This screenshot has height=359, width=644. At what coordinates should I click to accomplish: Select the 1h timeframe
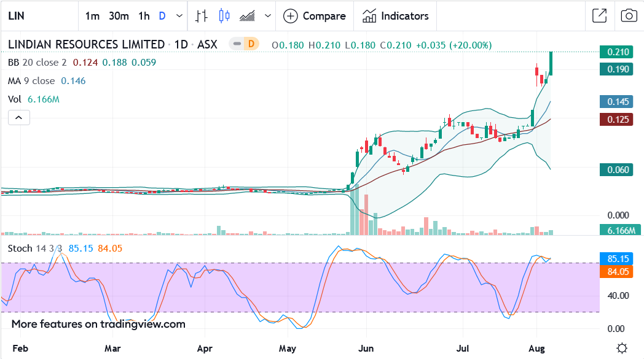coord(144,16)
